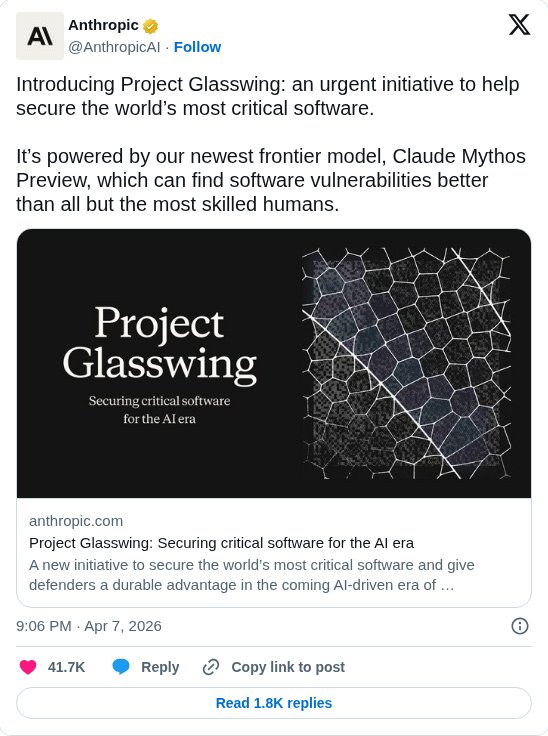This screenshot has height=736, width=548.
Task: Click the link card description text
Action: tap(252, 575)
